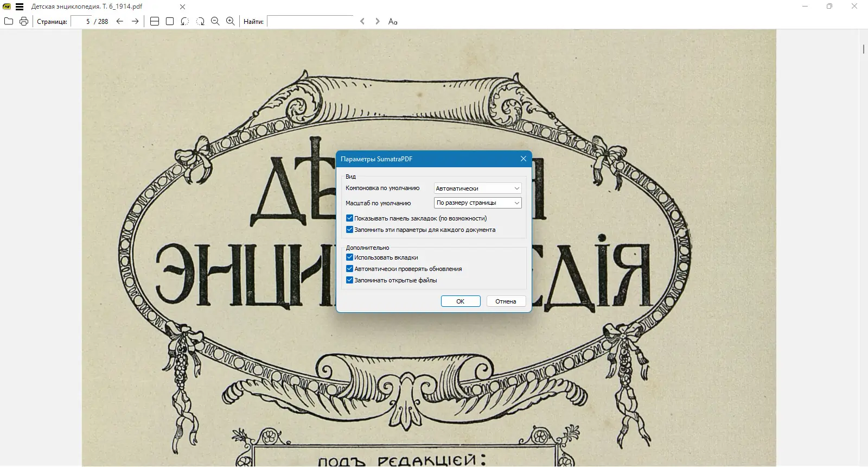The width and height of the screenshot is (868, 467).
Task: Select the fit single page icon
Action: 170,21
